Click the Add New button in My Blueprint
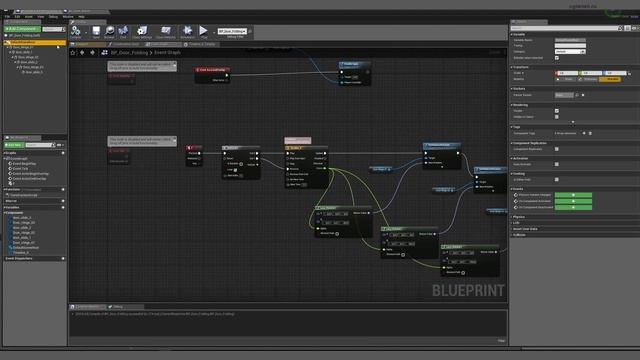The height and width of the screenshot is (360, 640). [13, 145]
